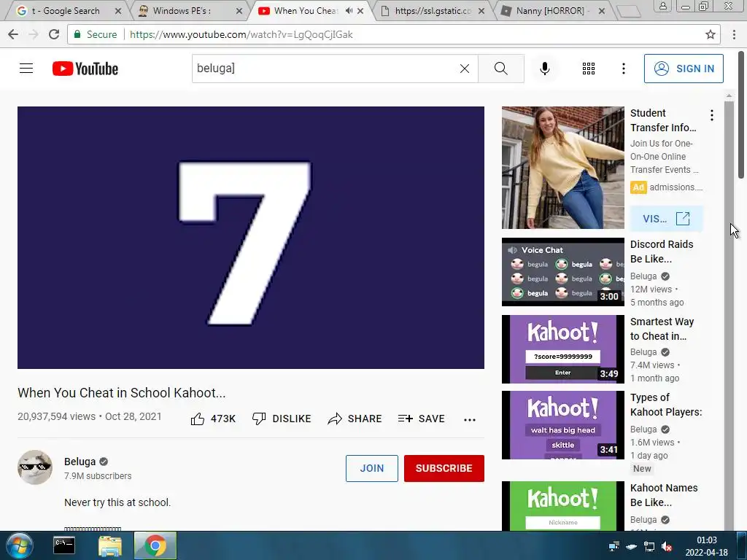Open the Beluga channel name link
747x560 pixels.
coord(80,462)
